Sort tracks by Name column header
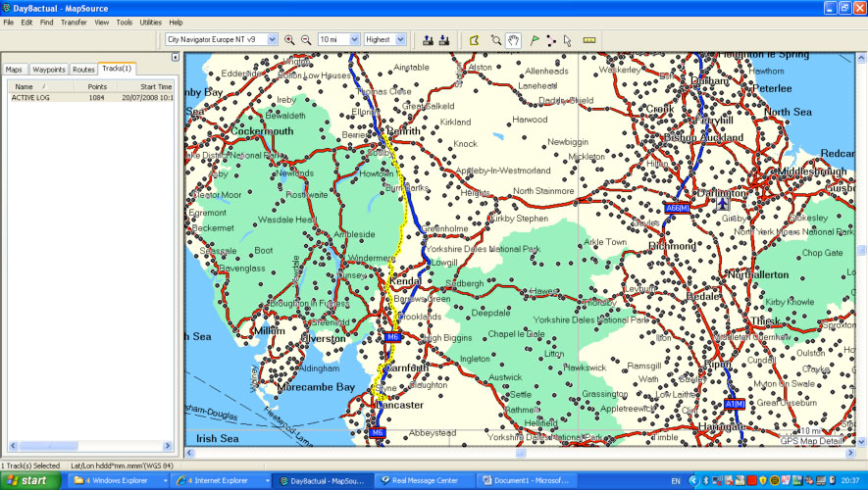This screenshot has width=868, height=490. [x=40, y=87]
